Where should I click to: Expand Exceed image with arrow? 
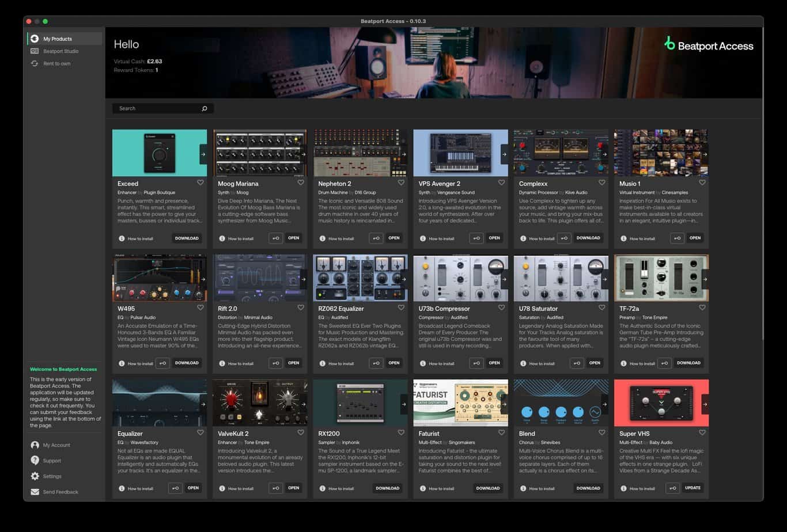pyautogui.click(x=203, y=154)
